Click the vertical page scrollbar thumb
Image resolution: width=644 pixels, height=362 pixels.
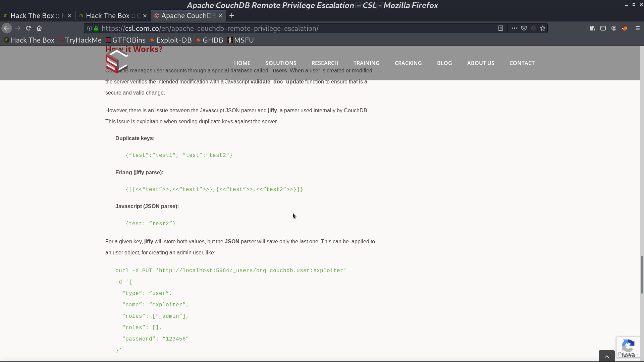[642, 275]
